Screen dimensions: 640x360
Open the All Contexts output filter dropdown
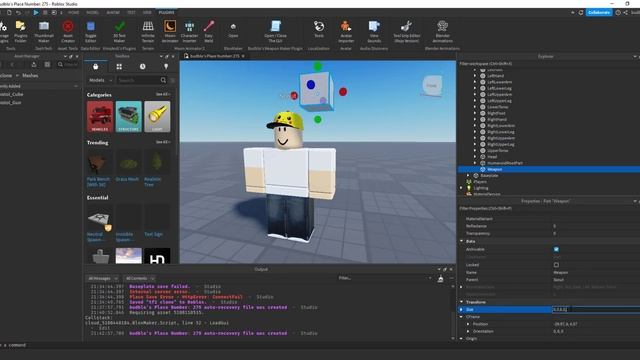pyautogui.click(x=140, y=278)
